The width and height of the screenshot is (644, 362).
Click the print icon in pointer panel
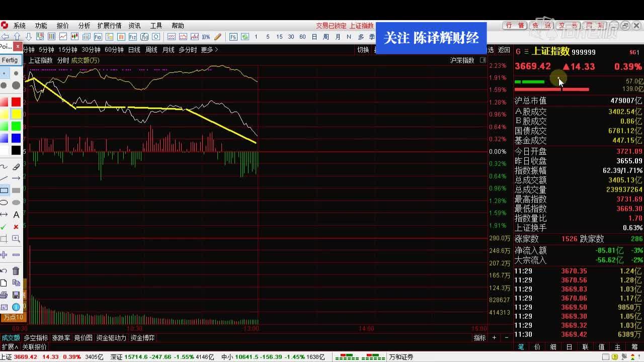pyautogui.click(x=4, y=295)
